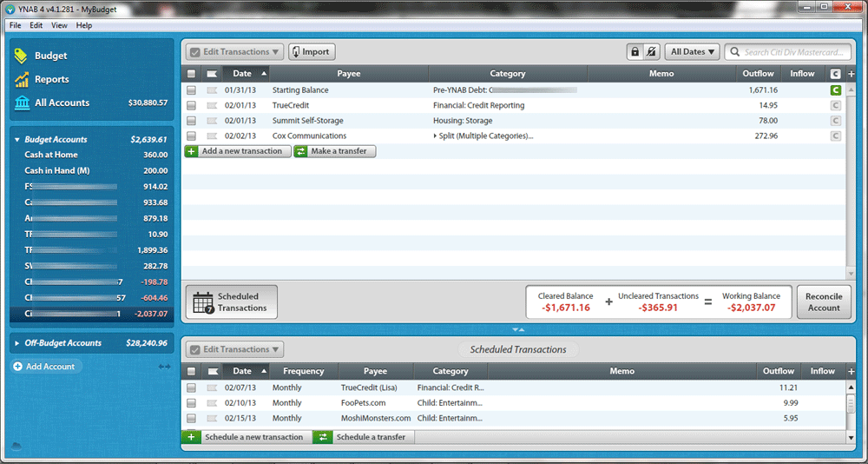Screen dimensions: 868x464
Task: Check the Summit Self-Storage row checkbox
Action: click(x=191, y=120)
